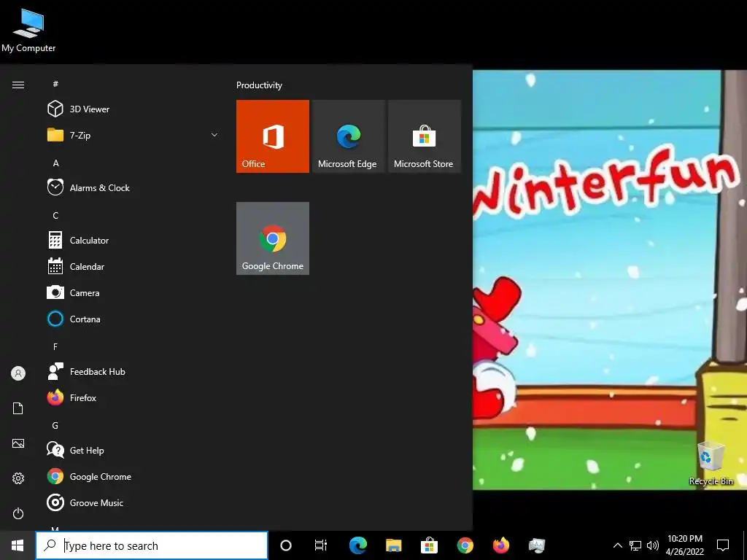Open Get Help app
This screenshot has width=747, height=560.
133,451
